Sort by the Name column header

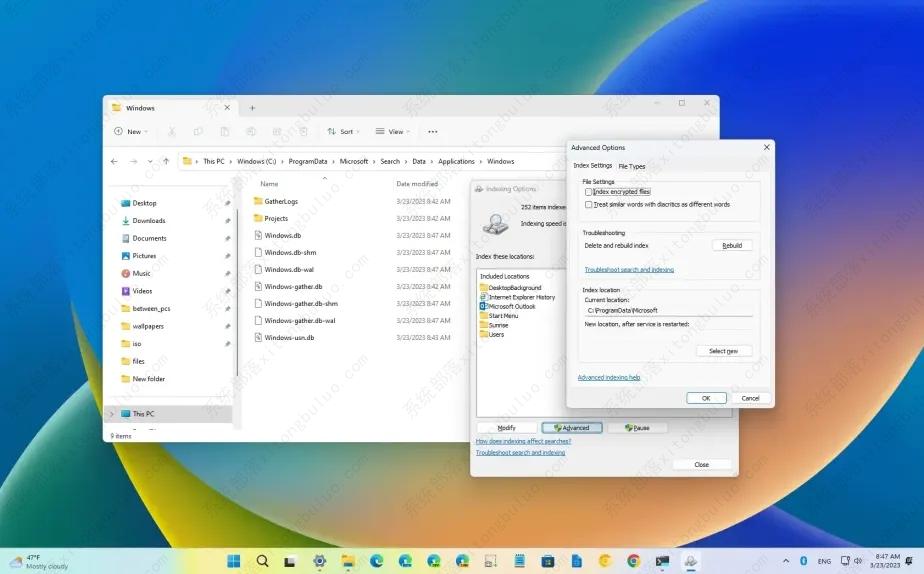[269, 184]
